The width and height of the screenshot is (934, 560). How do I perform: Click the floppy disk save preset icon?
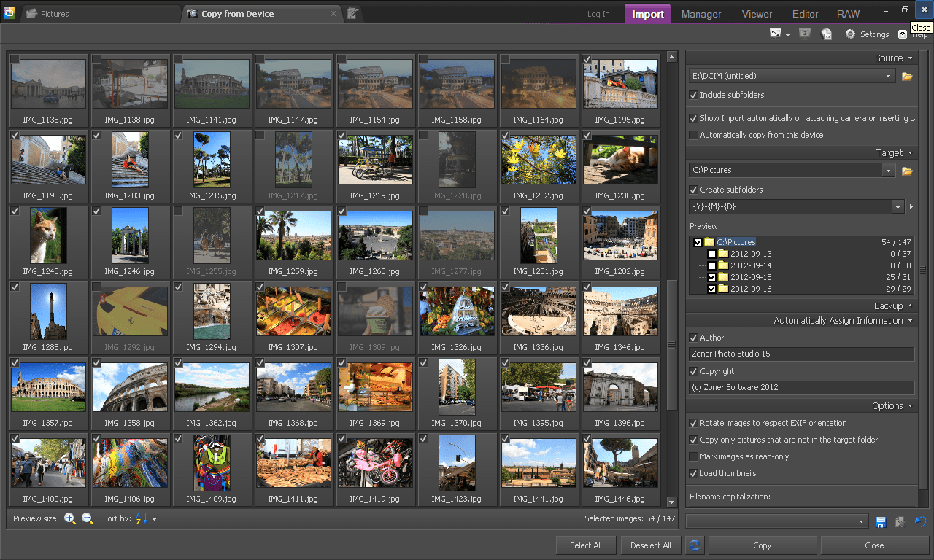881,521
